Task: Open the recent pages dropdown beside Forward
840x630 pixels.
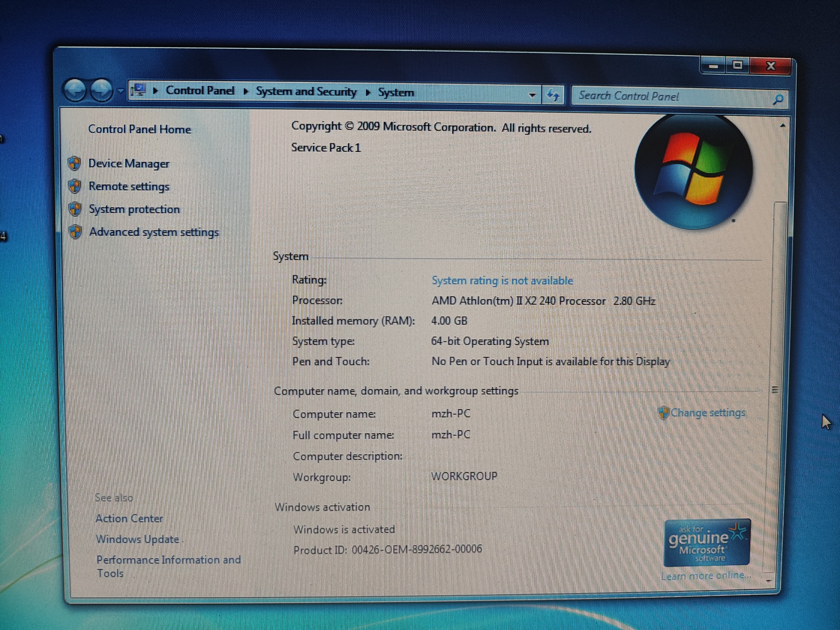Action: [x=120, y=91]
